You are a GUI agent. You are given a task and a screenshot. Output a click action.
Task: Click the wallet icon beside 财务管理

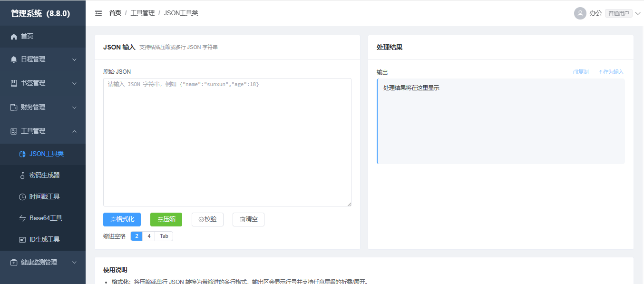[14, 108]
